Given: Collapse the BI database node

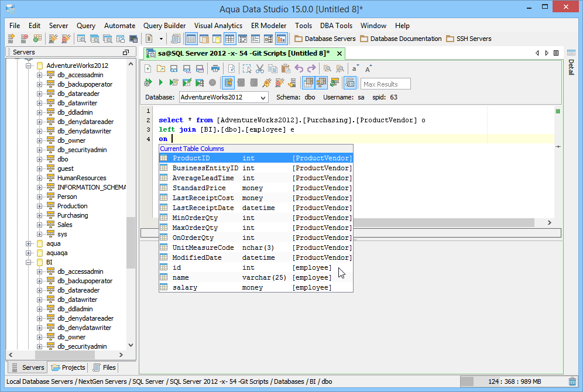Looking at the screenshot, I should click(28, 262).
